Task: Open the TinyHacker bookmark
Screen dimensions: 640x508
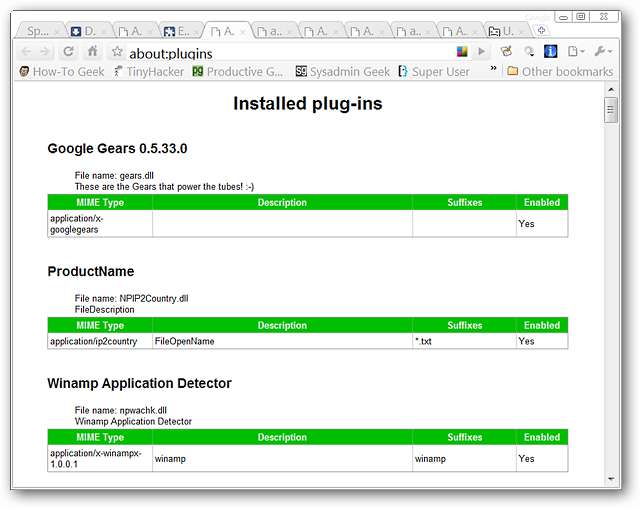Action: [x=148, y=71]
